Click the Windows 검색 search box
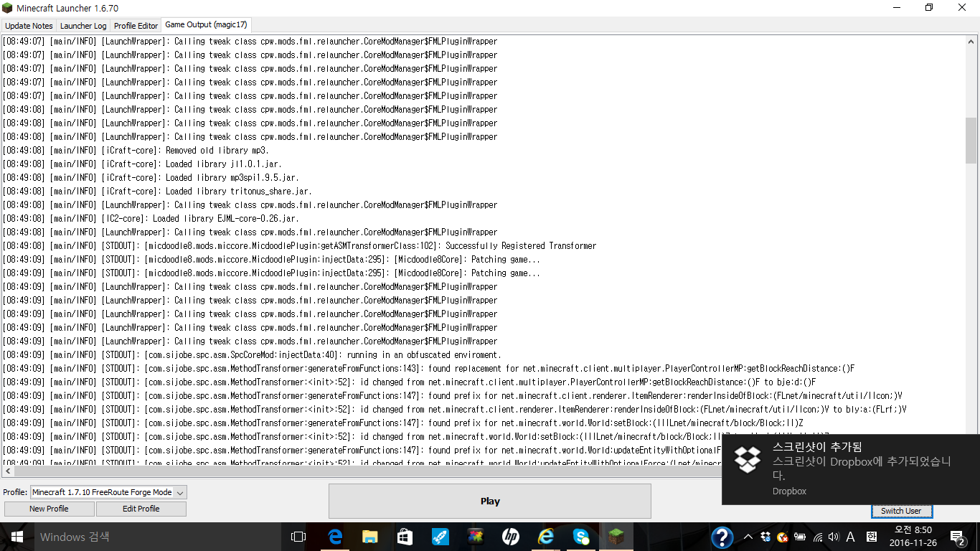This screenshot has height=551, width=980. pos(158,537)
